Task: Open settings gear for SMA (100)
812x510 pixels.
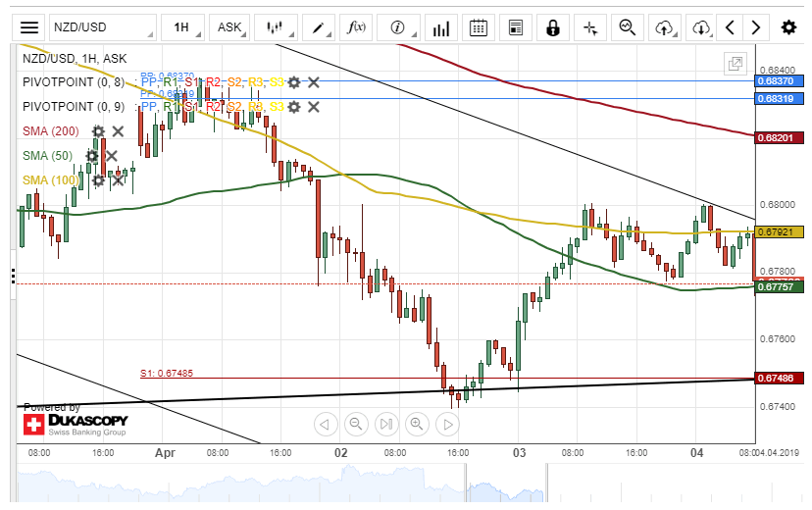Action: tap(98, 180)
